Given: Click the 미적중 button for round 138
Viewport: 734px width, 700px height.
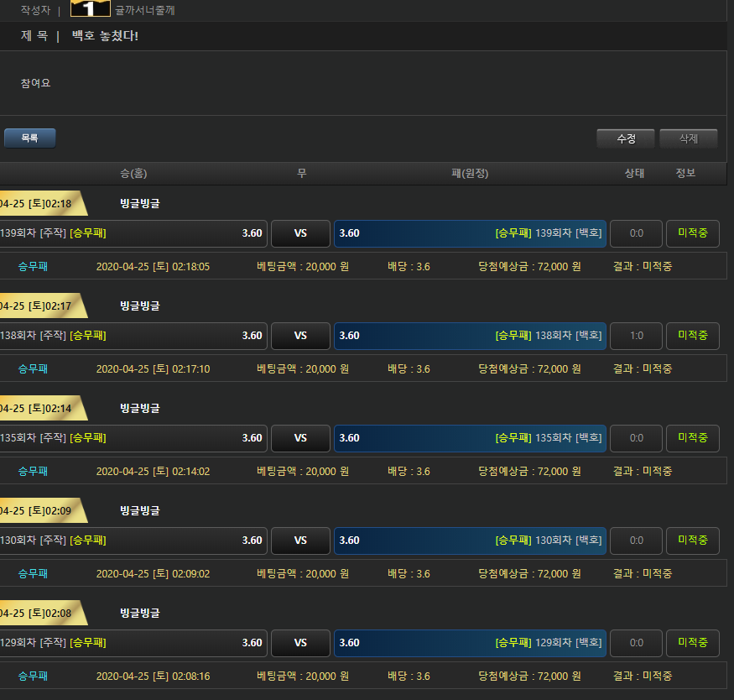Looking at the screenshot, I should click(x=692, y=336).
